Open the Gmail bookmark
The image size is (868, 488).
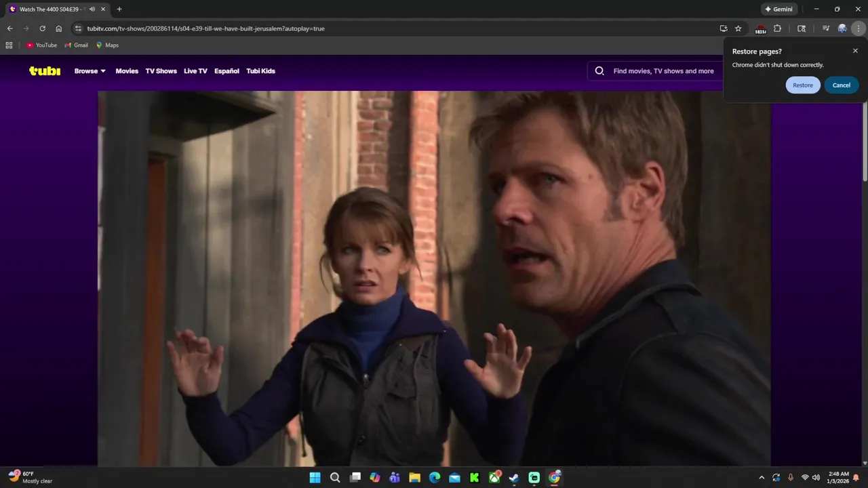pyautogui.click(x=76, y=45)
